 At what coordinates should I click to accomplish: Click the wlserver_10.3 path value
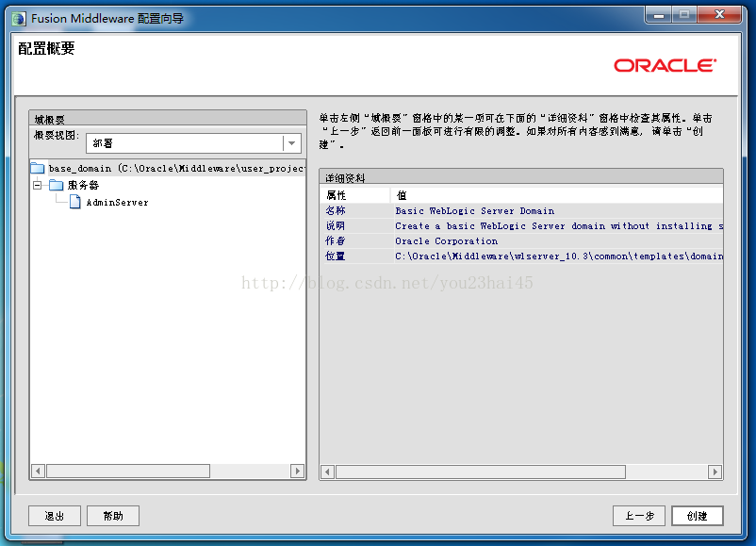tap(559, 256)
